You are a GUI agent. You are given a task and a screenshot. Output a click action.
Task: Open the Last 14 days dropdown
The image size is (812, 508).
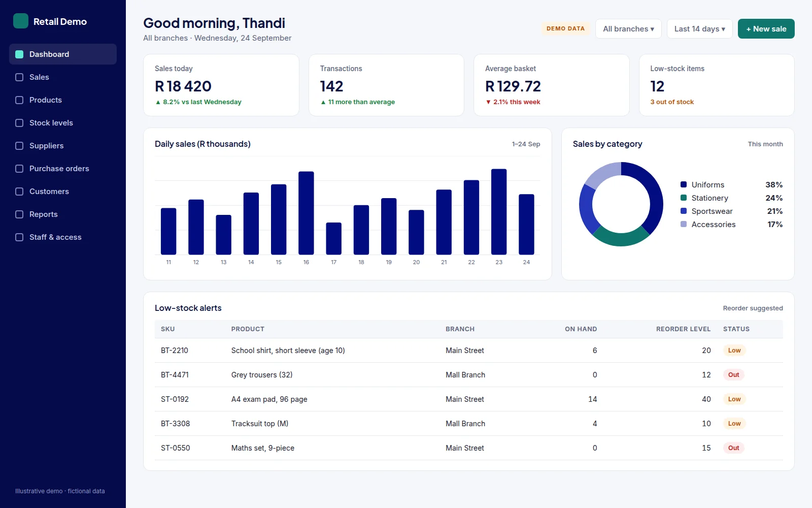pyautogui.click(x=699, y=29)
